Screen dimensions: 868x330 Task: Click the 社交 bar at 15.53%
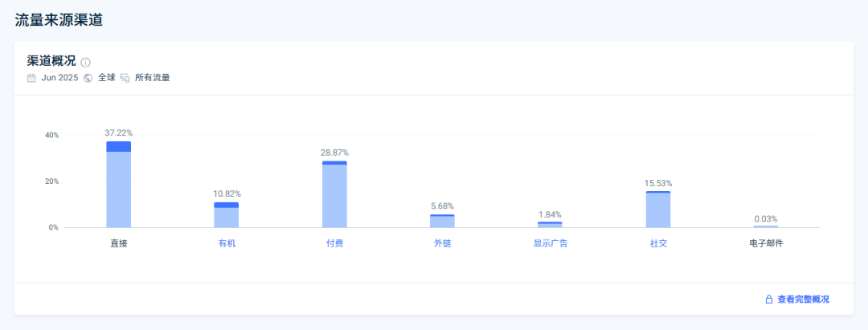coord(658,210)
